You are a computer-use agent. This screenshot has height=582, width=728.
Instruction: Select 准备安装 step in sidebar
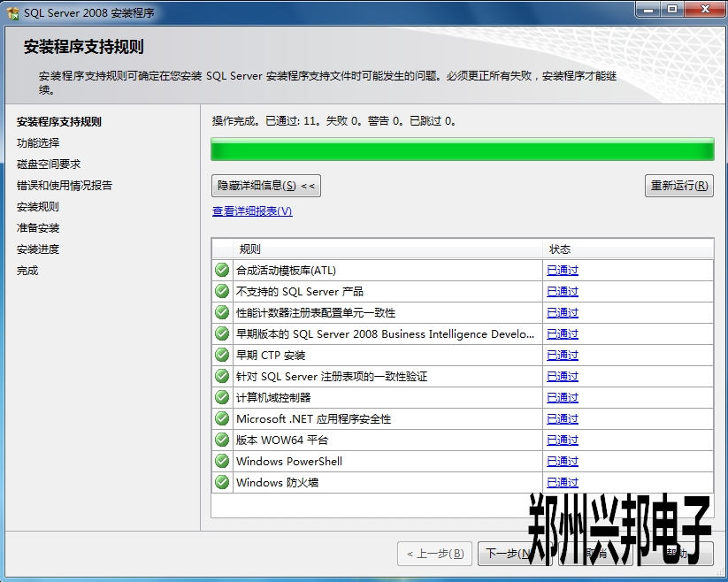(x=38, y=228)
